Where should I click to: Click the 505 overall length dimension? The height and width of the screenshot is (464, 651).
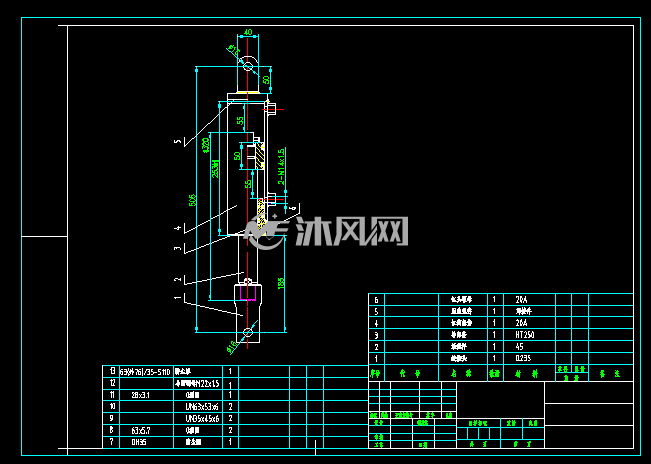point(192,200)
